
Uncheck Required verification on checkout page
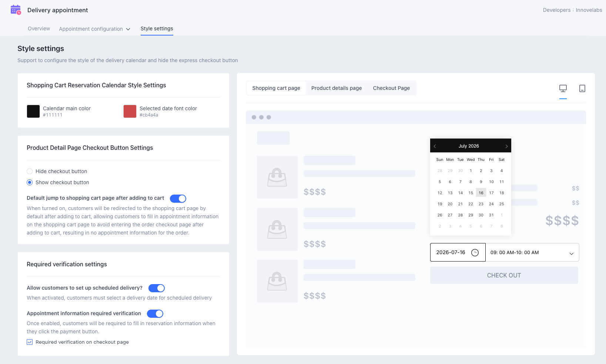30,342
